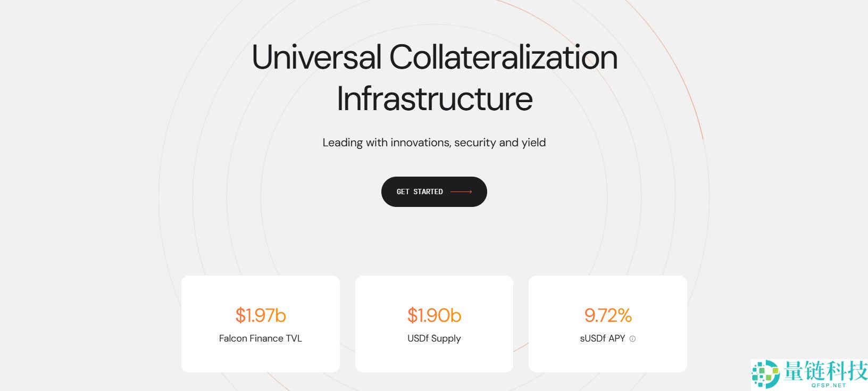
Task: Select the $1.97b TVL value
Action: [x=261, y=315]
